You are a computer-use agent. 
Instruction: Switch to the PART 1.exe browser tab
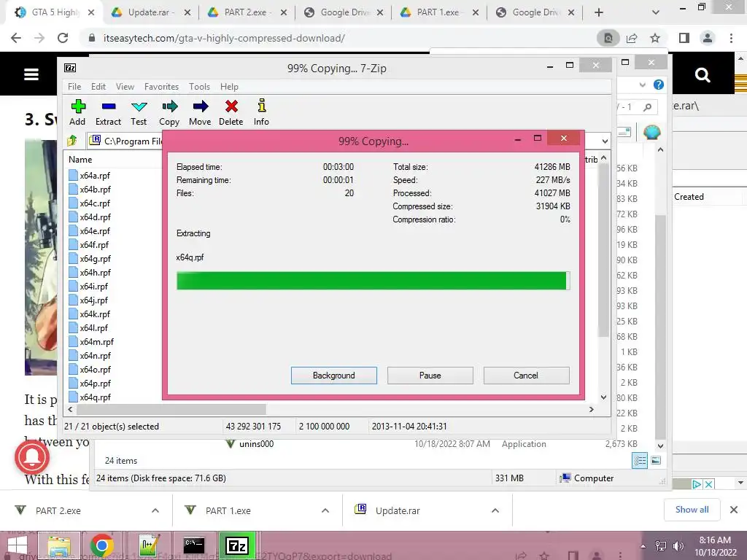438,13
